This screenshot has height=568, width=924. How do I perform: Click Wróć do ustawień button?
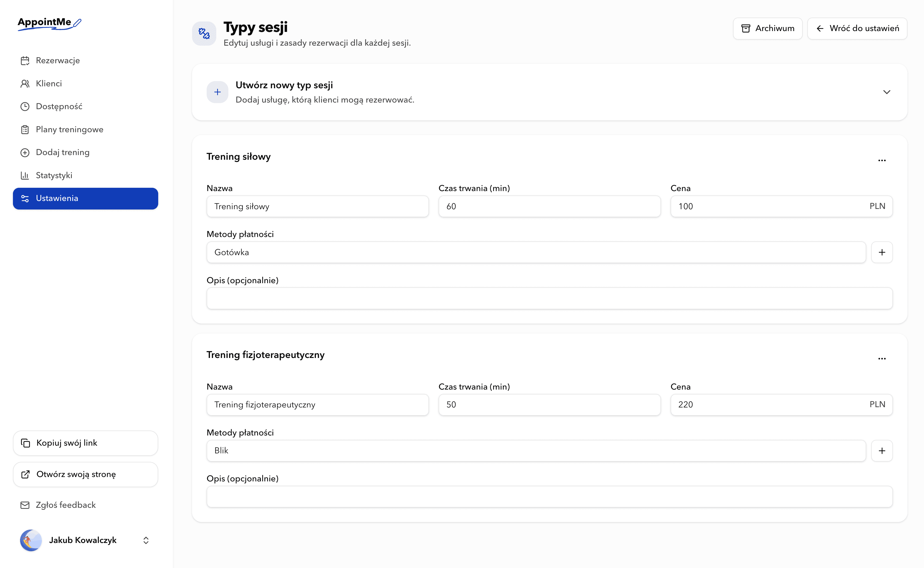tap(857, 28)
